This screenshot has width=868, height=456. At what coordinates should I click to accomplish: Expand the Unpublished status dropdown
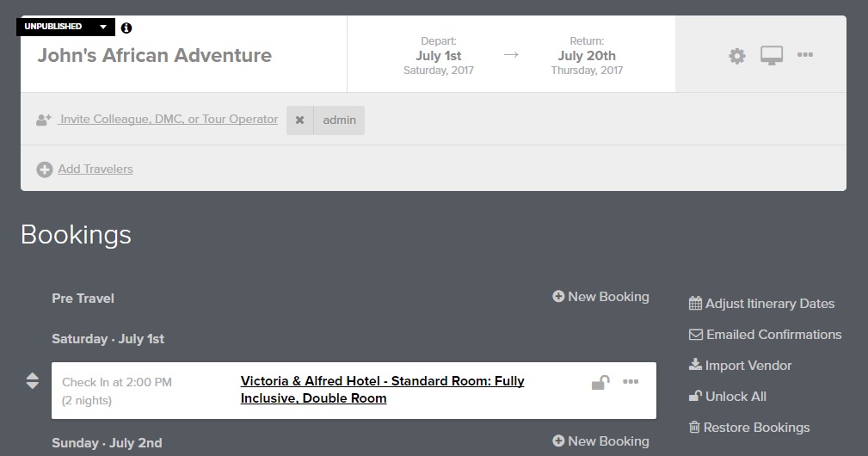click(x=103, y=27)
